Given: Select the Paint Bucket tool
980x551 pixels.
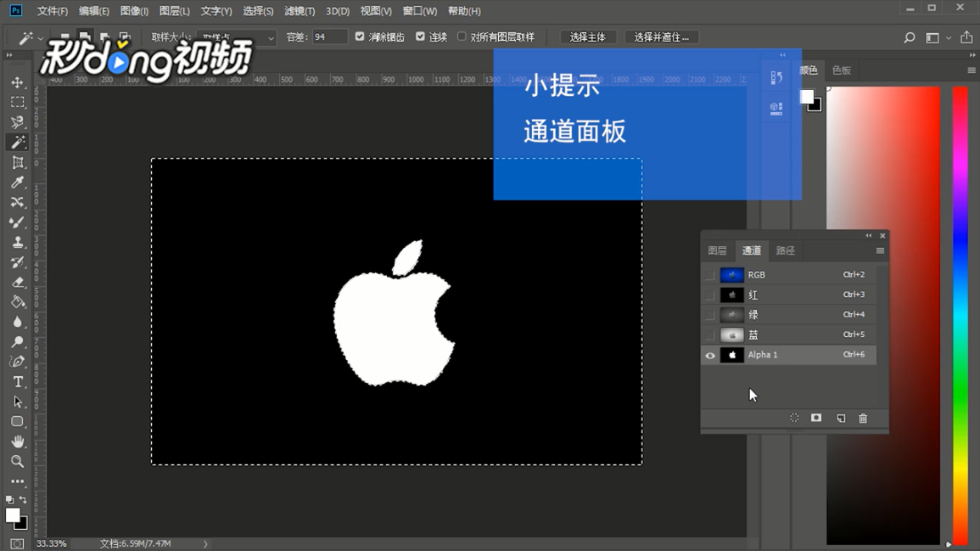Looking at the screenshot, I should (18, 302).
